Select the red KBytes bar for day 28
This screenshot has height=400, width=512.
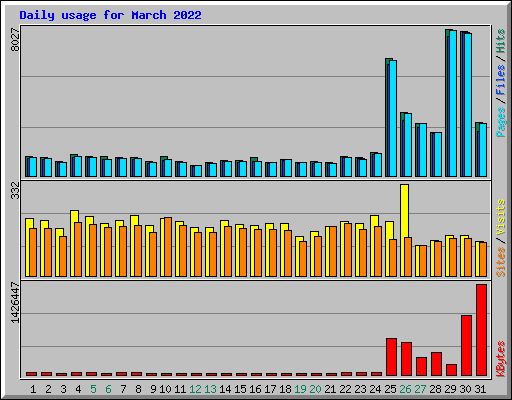click(436, 364)
